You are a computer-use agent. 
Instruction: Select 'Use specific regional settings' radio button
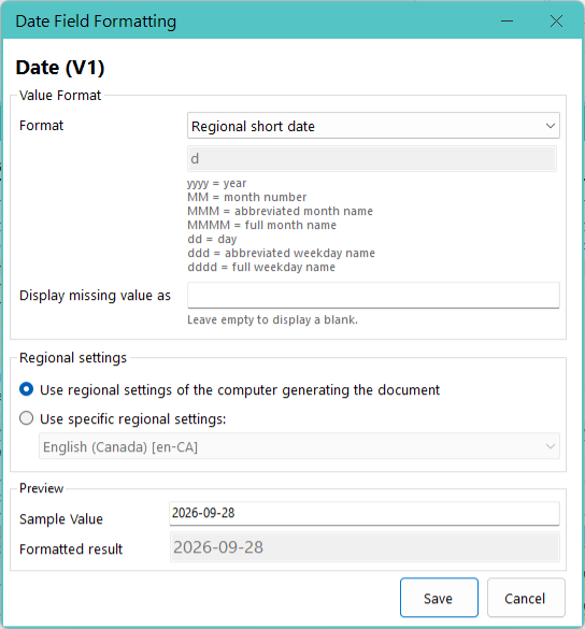tap(26, 418)
